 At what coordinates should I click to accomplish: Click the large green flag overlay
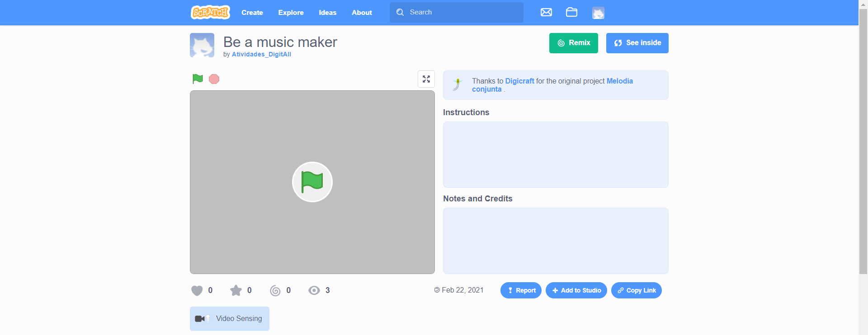click(312, 182)
